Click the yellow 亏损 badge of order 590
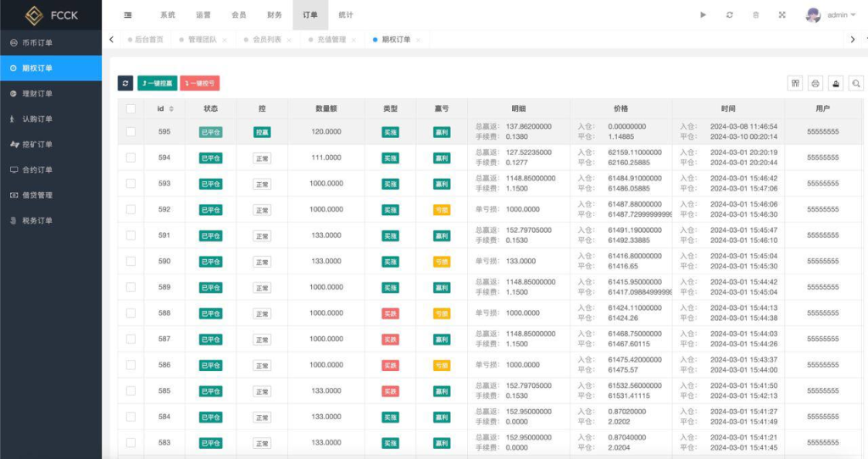This screenshot has width=868, height=459. click(x=442, y=262)
